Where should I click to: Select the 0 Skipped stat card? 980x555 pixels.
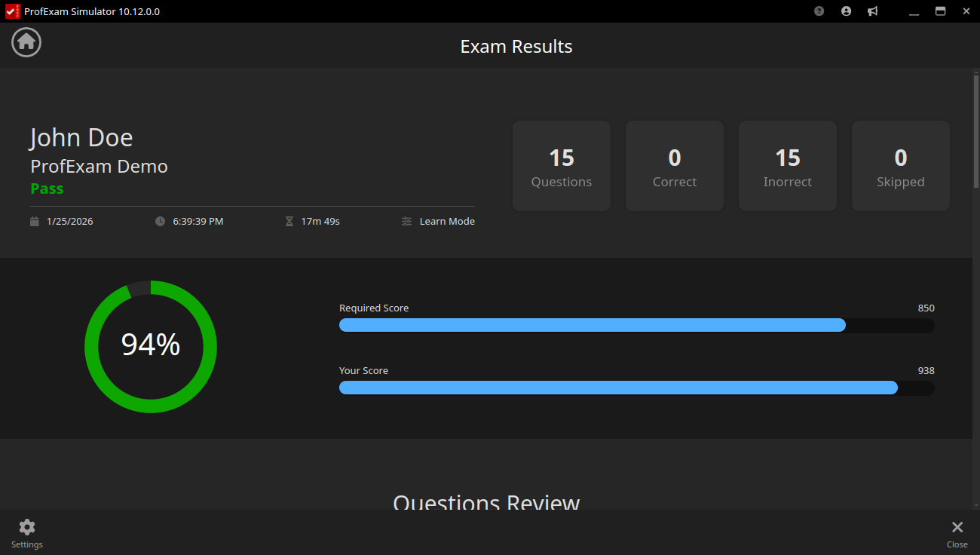[x=901, y=166]
